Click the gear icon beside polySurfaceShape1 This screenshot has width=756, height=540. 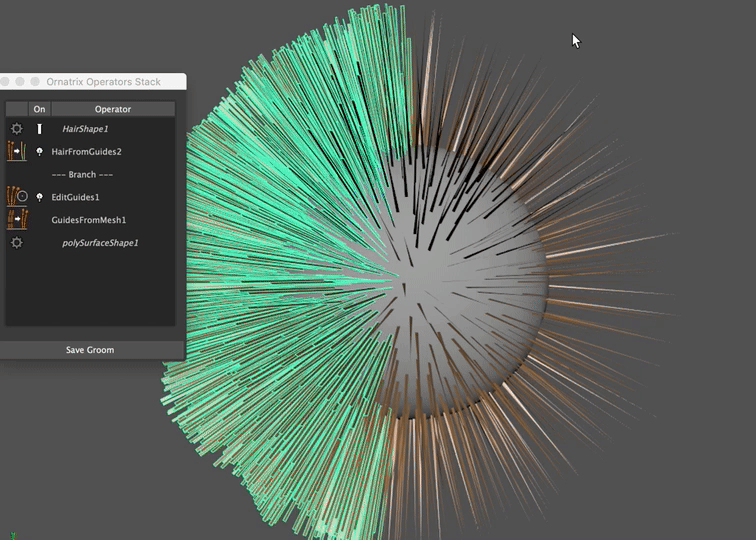click(x=16, y=243)
